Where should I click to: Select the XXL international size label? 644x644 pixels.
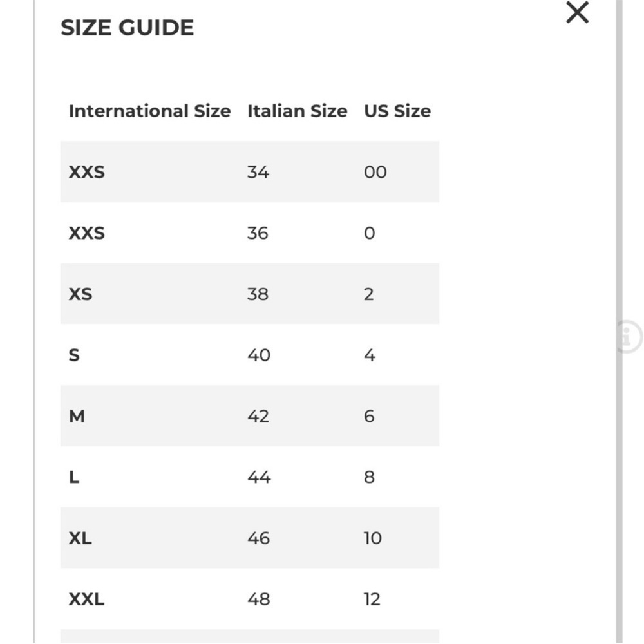point(86,600)
